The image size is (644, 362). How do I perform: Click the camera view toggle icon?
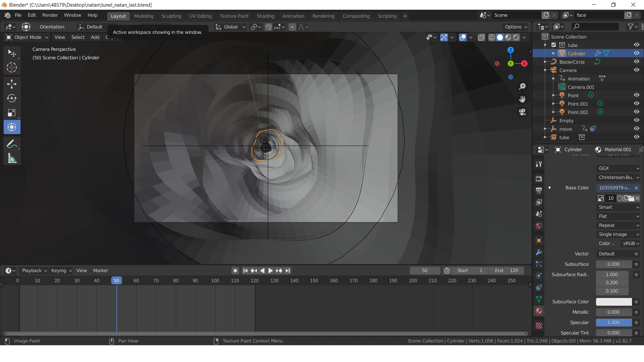click(522, 112)
